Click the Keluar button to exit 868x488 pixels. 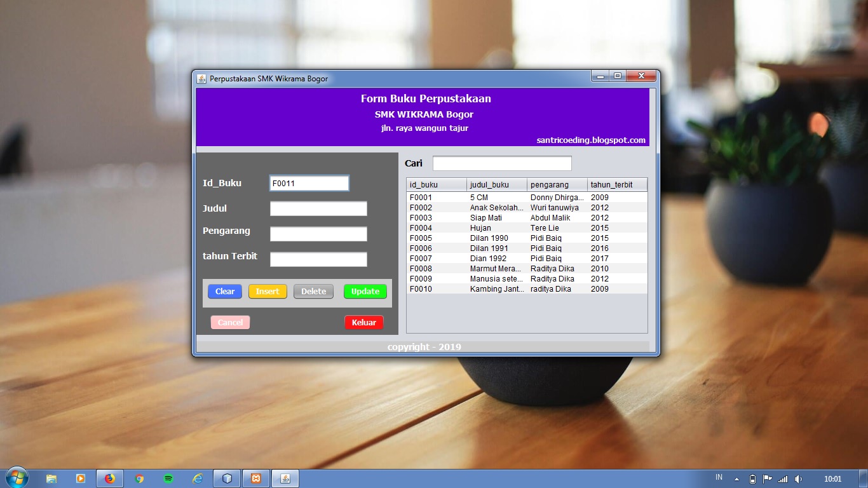click(363, 322)
